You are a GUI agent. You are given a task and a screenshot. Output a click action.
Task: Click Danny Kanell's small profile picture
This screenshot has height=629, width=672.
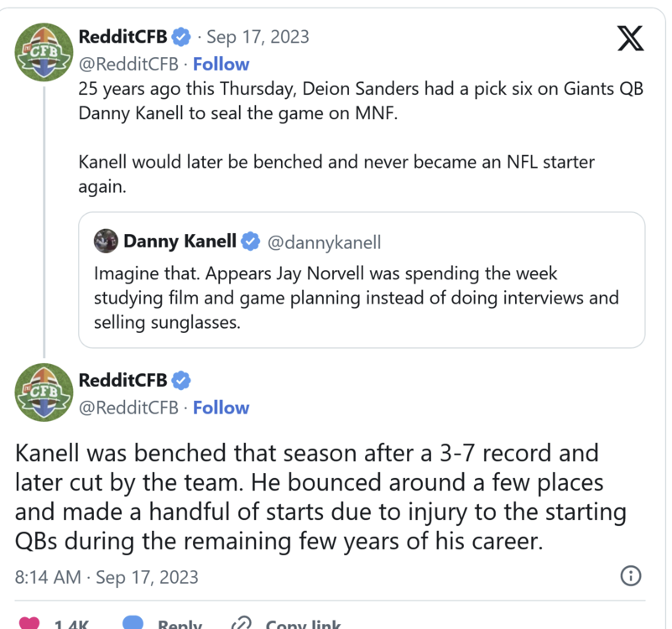point(106,242)
